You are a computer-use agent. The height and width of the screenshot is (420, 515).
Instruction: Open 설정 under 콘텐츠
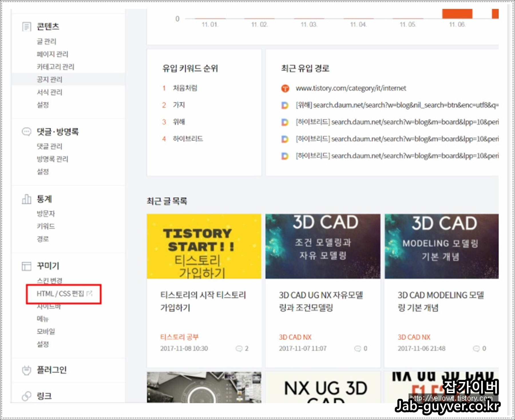point(43,105)
